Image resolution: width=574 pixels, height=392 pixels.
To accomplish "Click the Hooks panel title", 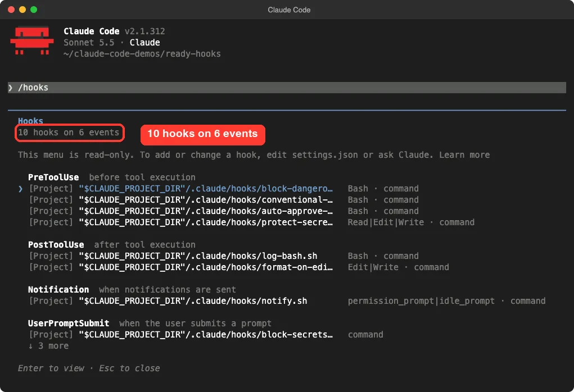I will pos(30,121).
